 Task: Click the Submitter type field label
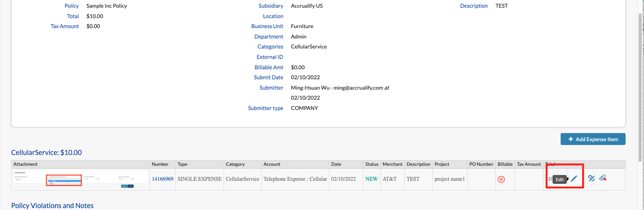(x=265, y=108)
